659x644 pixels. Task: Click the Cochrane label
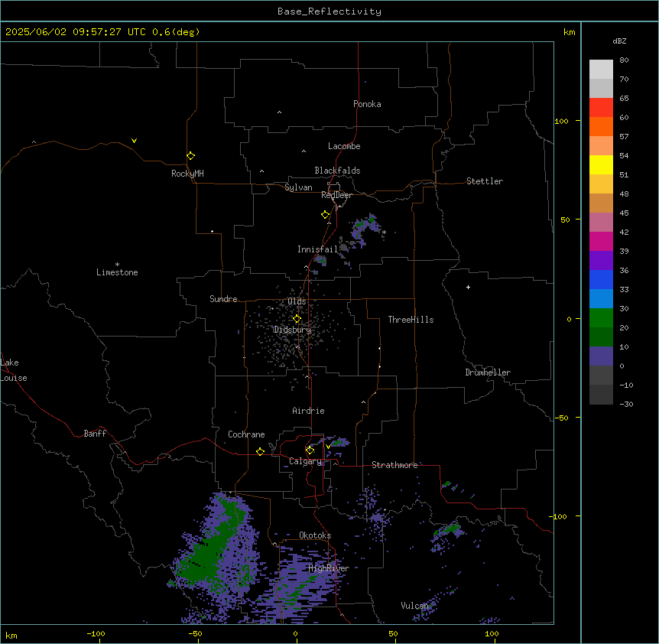[x=246, y=434]
